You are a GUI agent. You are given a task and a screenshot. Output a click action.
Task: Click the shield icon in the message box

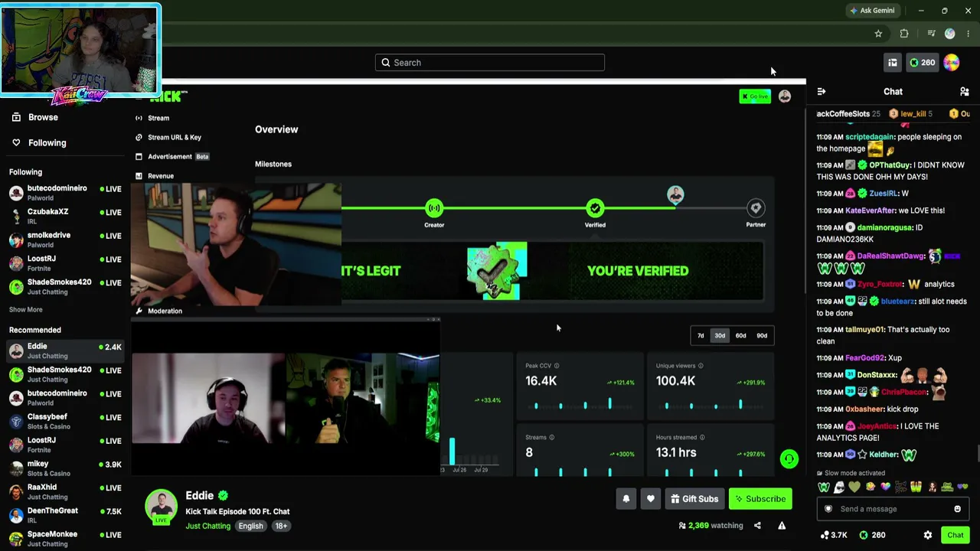(x=828, y=509)
